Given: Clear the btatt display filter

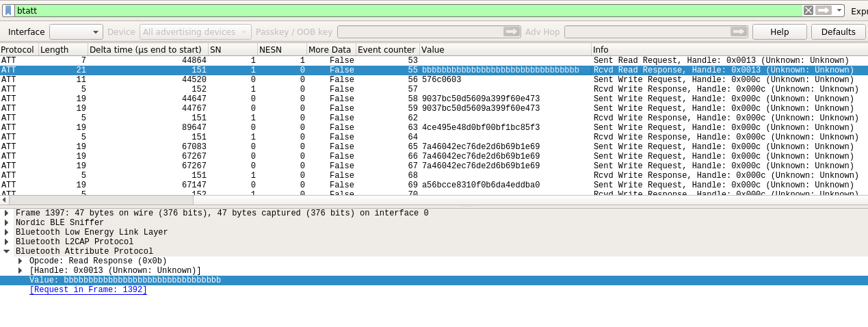Looking at the screenshot, I should 808,10.
